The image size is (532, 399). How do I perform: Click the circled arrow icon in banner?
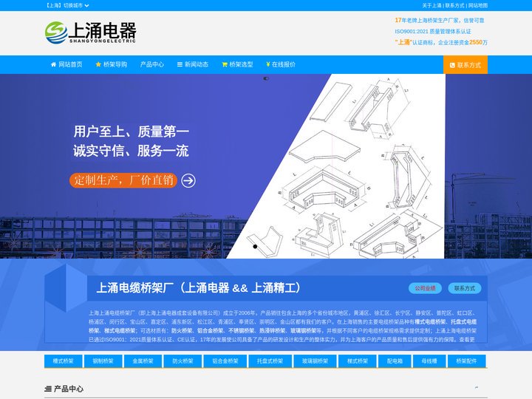pos(188,180)
